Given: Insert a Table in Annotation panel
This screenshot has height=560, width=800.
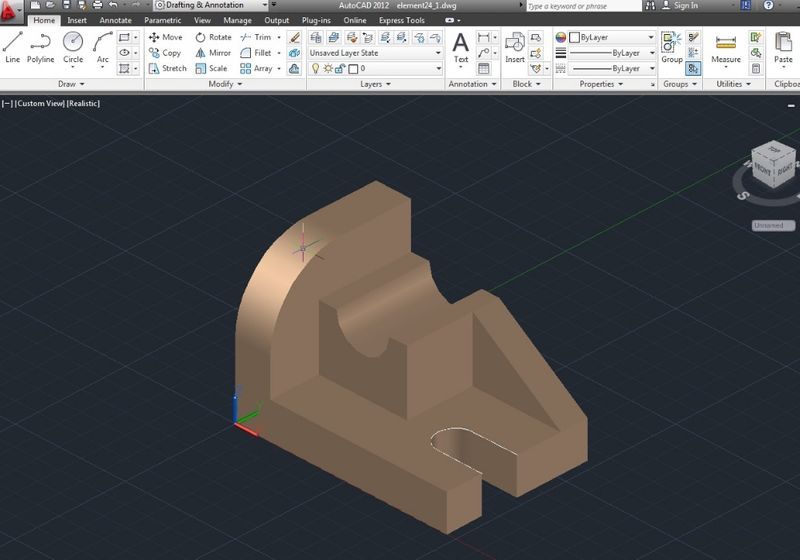Looking at the screenshot, I should click(x=483, y=68).
